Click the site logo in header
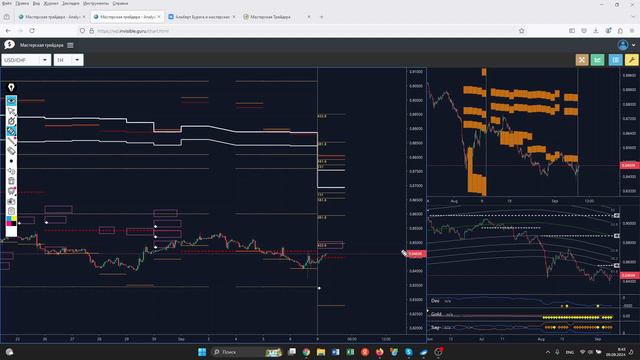Viewport: 640px width, 360px height. (x=9, y=45)
